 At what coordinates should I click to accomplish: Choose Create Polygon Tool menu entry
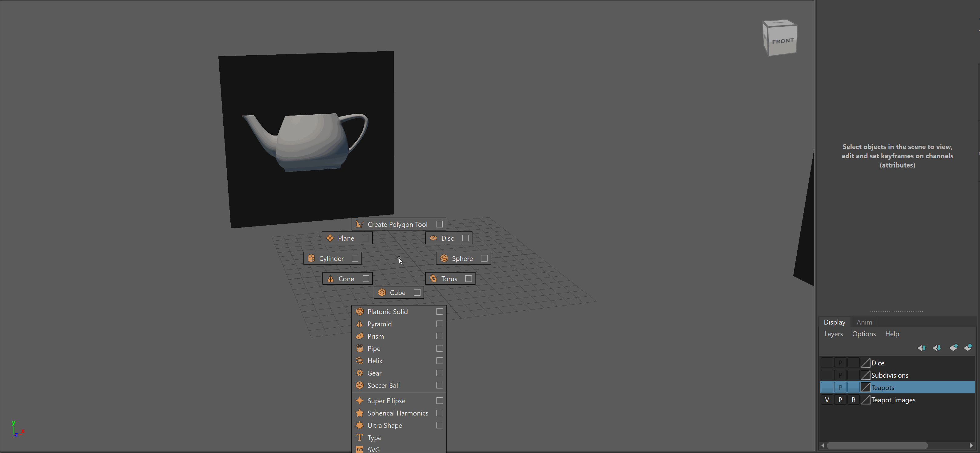(x=397, y=224)
